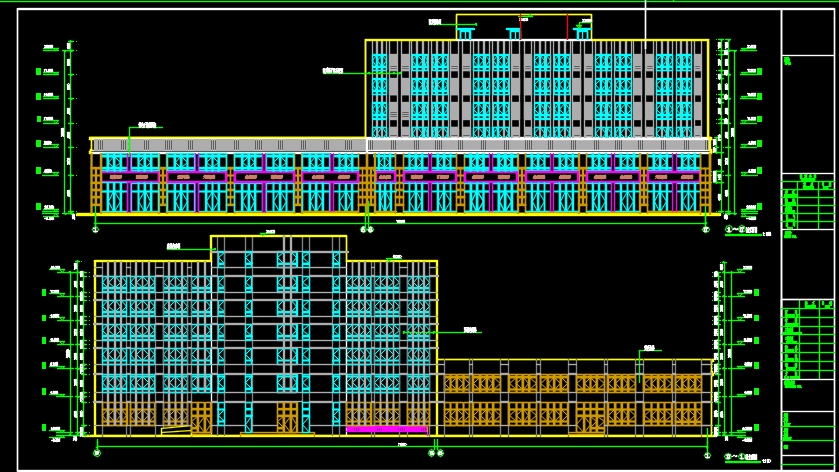Viewport: 839px width, 472px height.
Task: Click the leader note right of the lower tower
Action: point(470,330)
